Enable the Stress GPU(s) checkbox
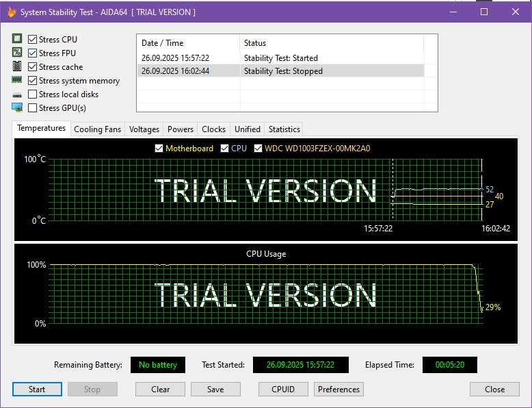532x408 pixels. [32, 108]
